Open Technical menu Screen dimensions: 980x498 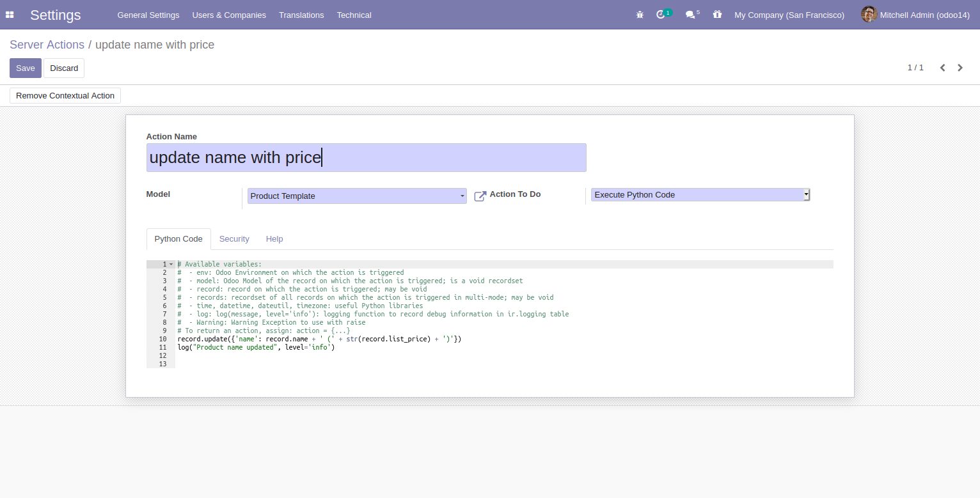click(x=354, y=15)
